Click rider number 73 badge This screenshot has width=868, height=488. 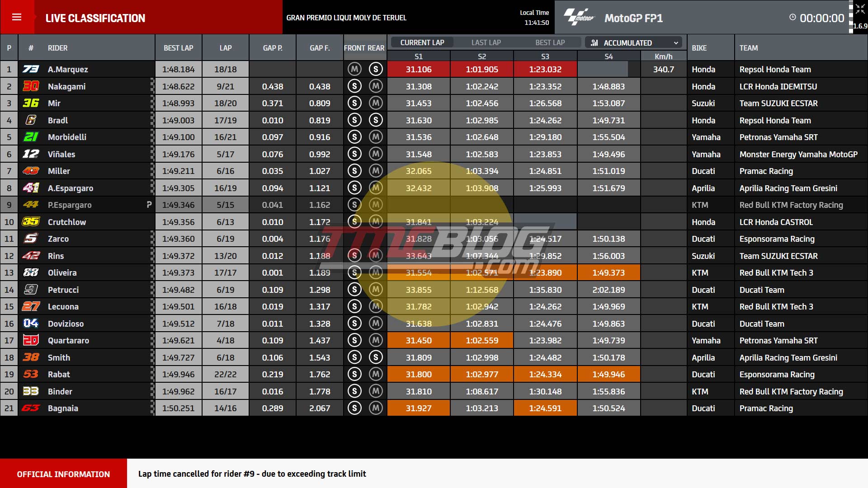pyautogui.click(x=31, y=69)
